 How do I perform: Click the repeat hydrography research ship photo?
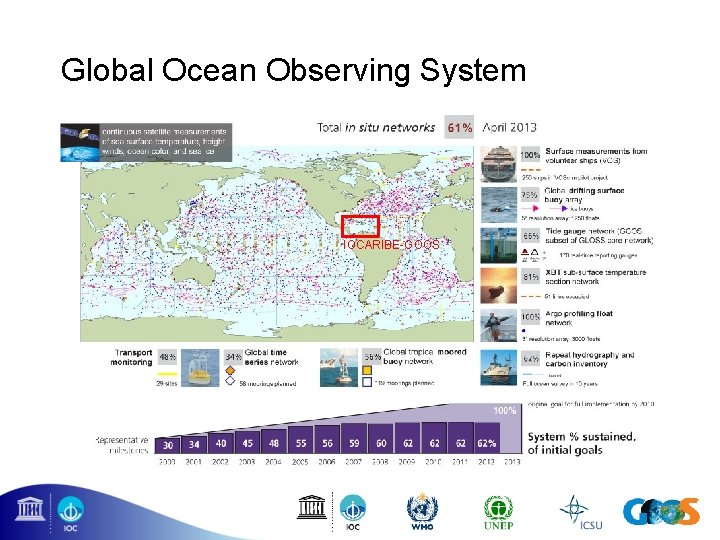click(x=499, y=368)
